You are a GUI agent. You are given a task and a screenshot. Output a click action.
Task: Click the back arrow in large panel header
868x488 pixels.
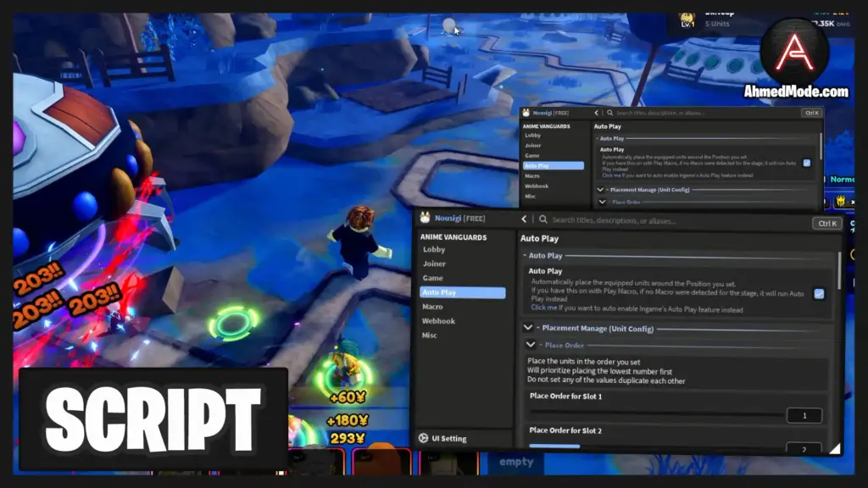coord(524,219)
